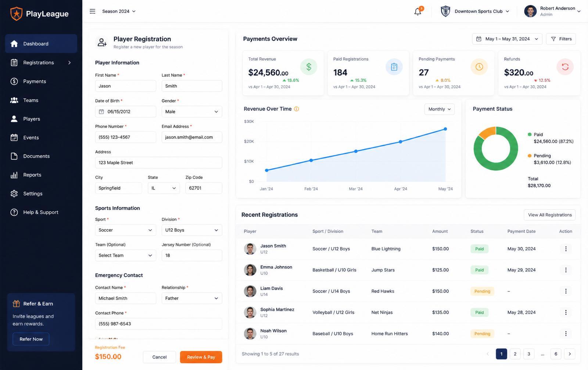Open action menu for Jason Smith row

click(566, 249)
